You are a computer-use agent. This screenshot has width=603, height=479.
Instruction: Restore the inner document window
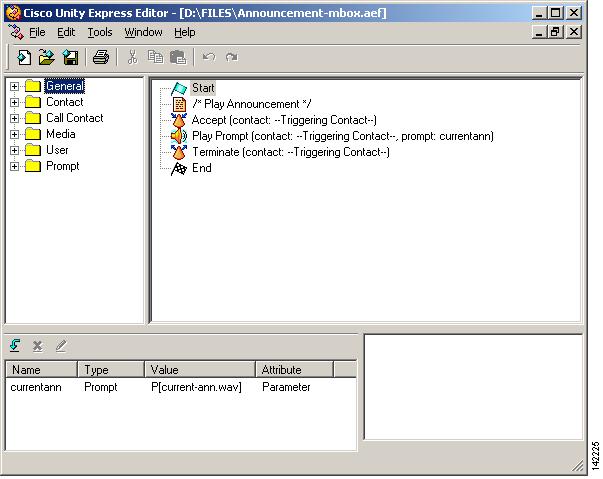pyautogui.click(x=555, y=32)
